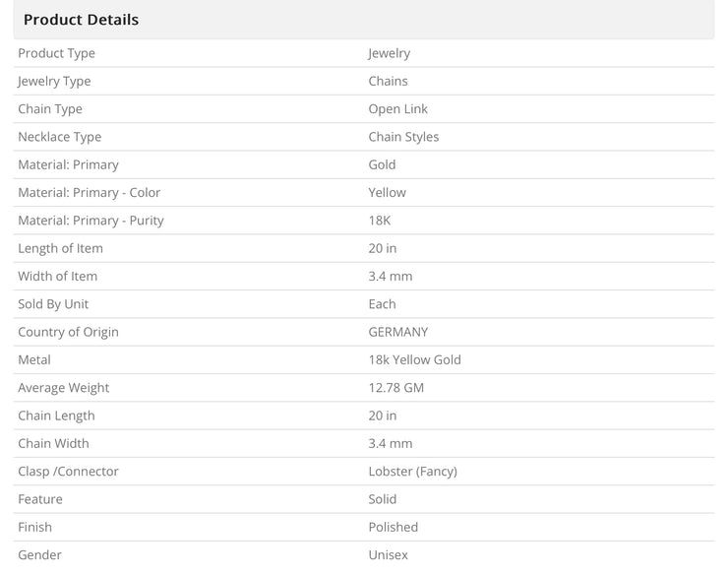Click the Jewelry value text

[x=389, y=53]
